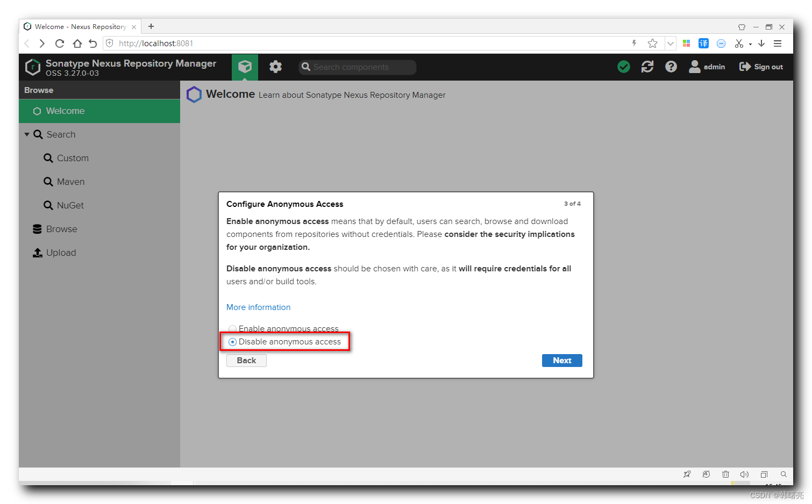This screenshot has width=812, height=504.
Task: Click the status bar pin icon
Action: click(x=687, y=474)
